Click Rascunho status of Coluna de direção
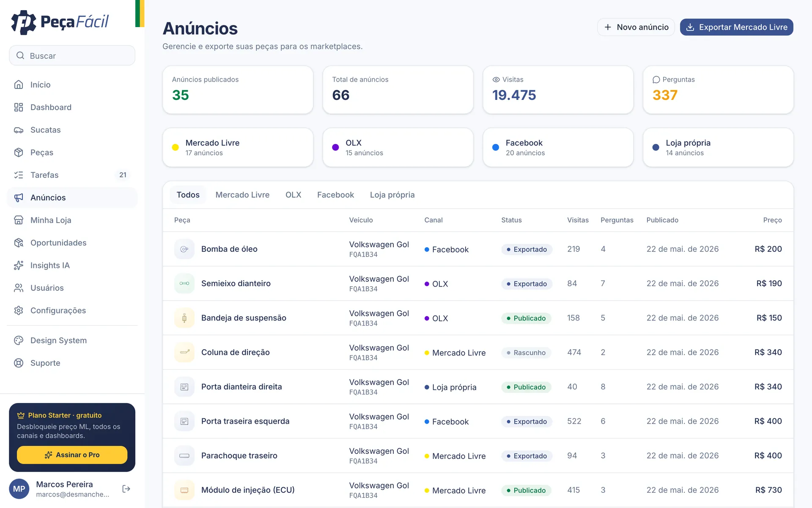 click(x=526, y=353)
